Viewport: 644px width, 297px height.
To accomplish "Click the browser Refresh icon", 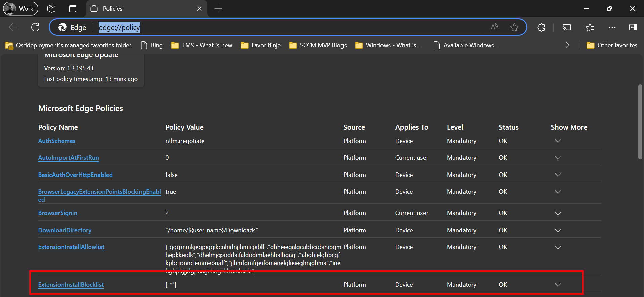I will (35, 27).
